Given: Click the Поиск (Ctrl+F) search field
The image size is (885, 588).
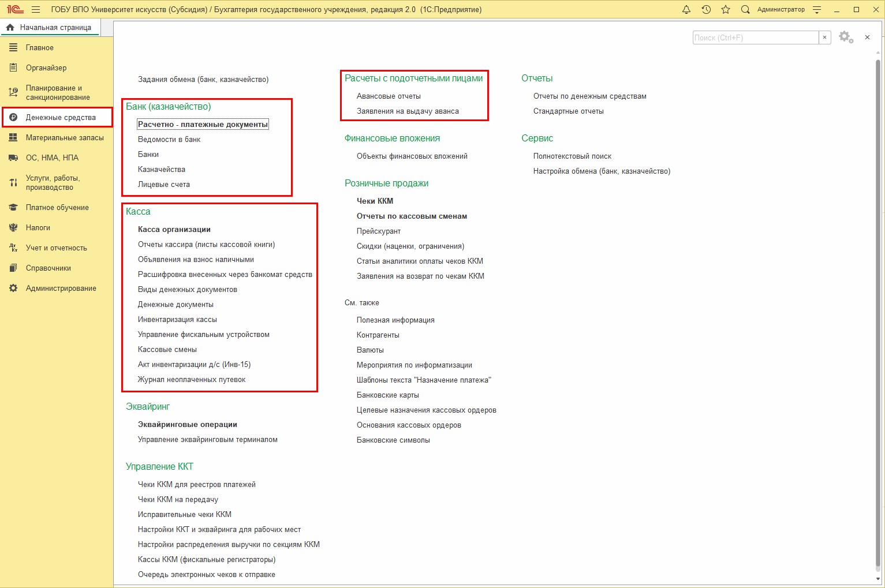Looking at the screenshot, I should [x=756, y=38].
